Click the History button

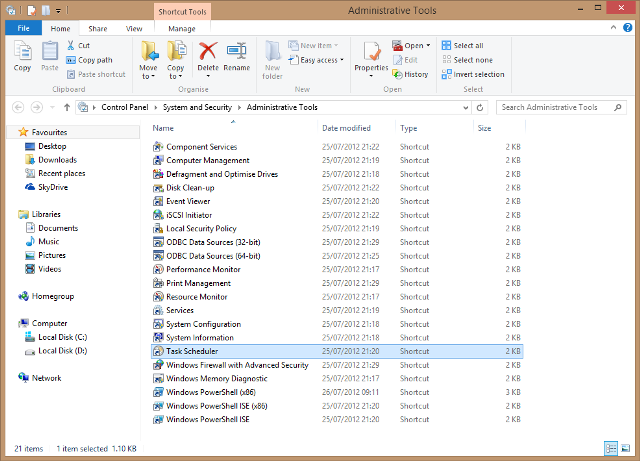410,74
